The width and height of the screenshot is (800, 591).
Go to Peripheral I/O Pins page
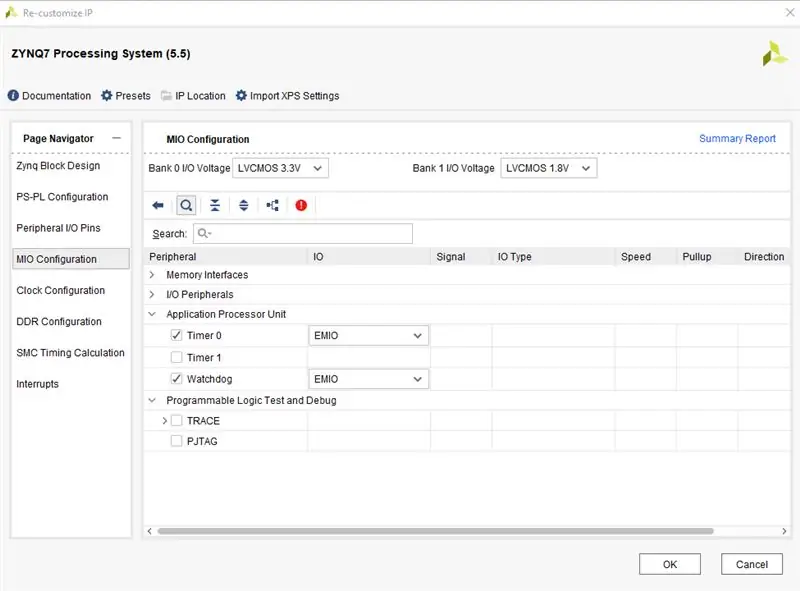pyautogui.click(x=58, y=228)
